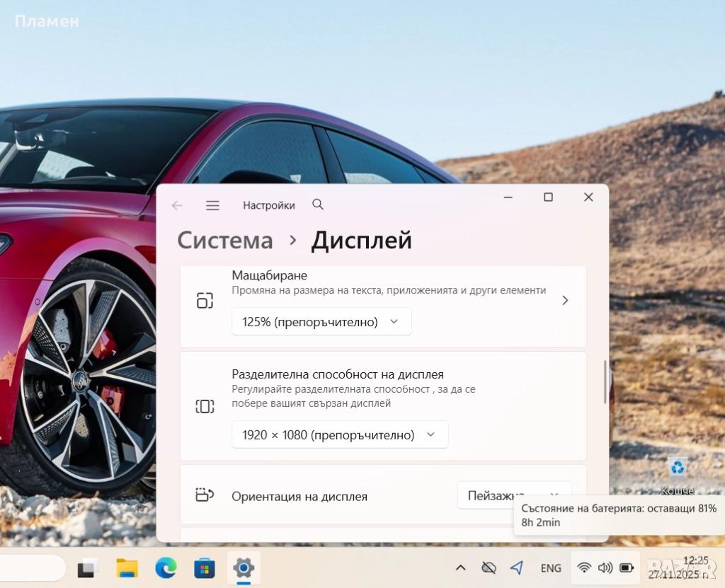The width and height of the screenshot is (725, 588).
Task: Open Microsoft Store from the taskbar
Action: pos(205,567)
